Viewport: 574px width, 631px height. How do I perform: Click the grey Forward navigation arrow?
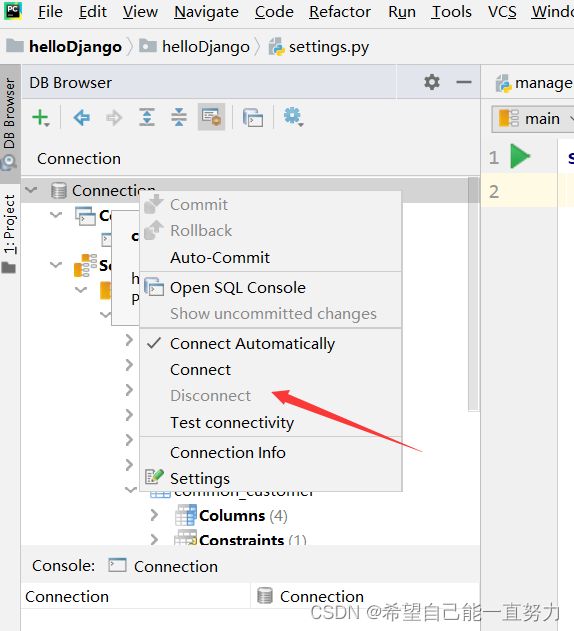point(114,118)
